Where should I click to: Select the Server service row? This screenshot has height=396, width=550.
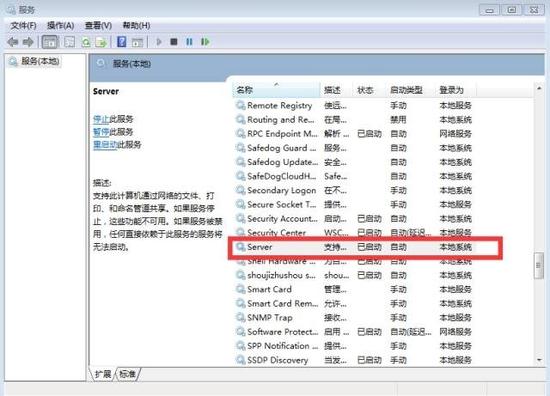tap(354, 247)
